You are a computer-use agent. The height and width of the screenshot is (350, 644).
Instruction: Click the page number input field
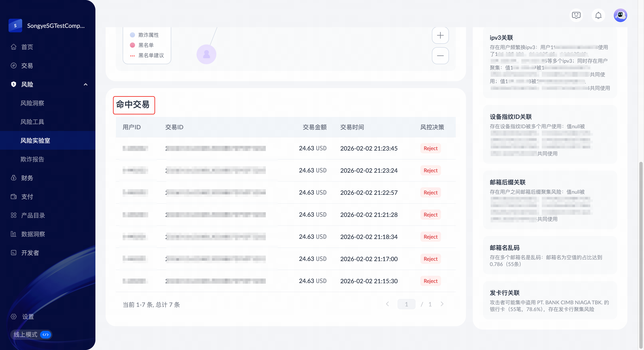(406, 304)
